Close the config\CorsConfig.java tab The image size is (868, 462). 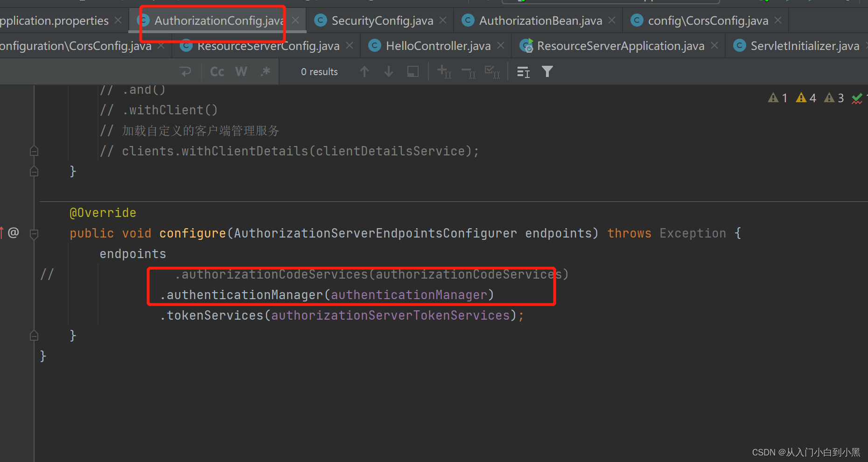(x=778, y=21)
